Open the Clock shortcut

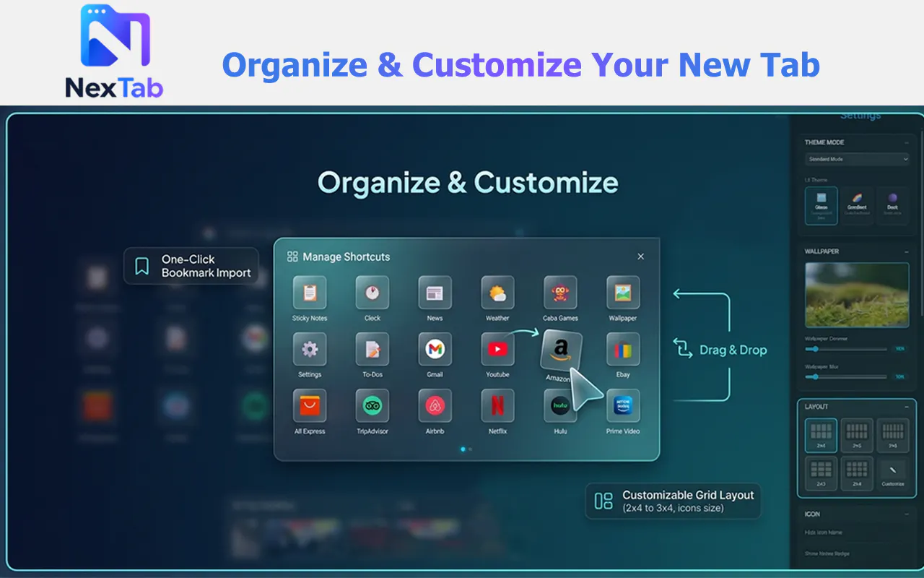point(372,293)
